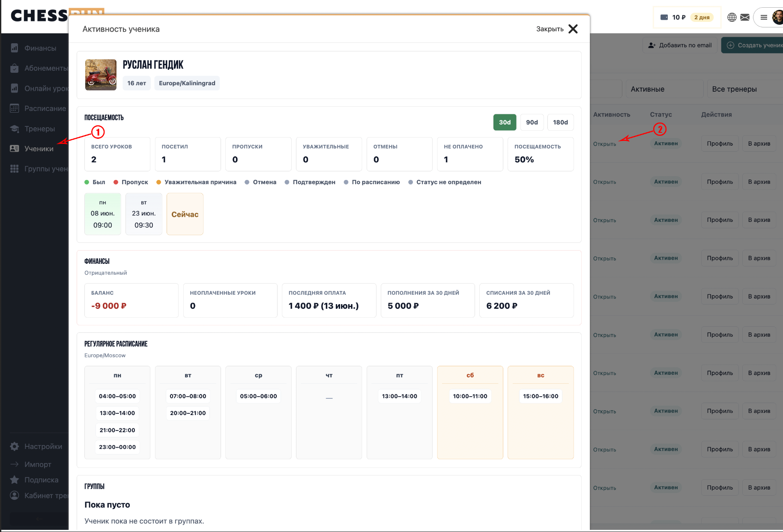Open the envelope messages icon
Image resolution: width=783 pixels, height=532 pixels.
(x=745, y=17)
